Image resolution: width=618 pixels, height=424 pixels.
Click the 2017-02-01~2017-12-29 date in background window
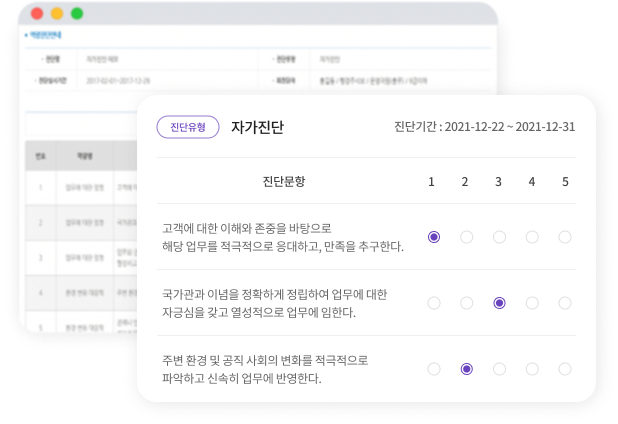[x=118, y=81]
